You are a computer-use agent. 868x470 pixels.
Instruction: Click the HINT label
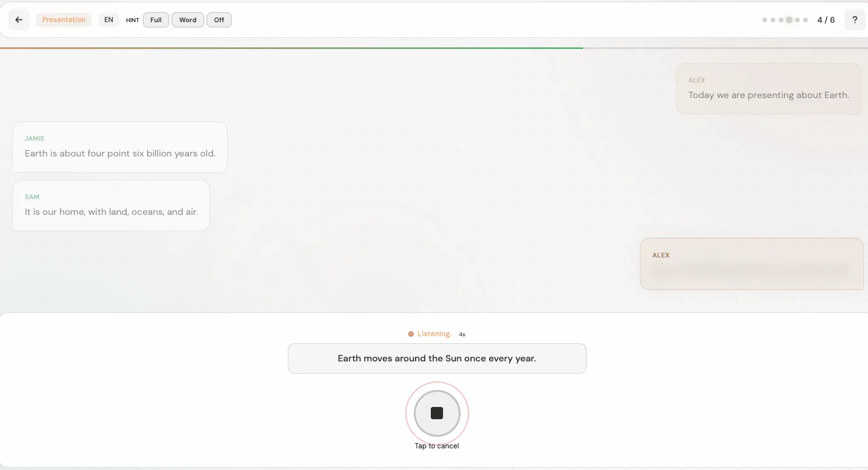click(133, 20)
